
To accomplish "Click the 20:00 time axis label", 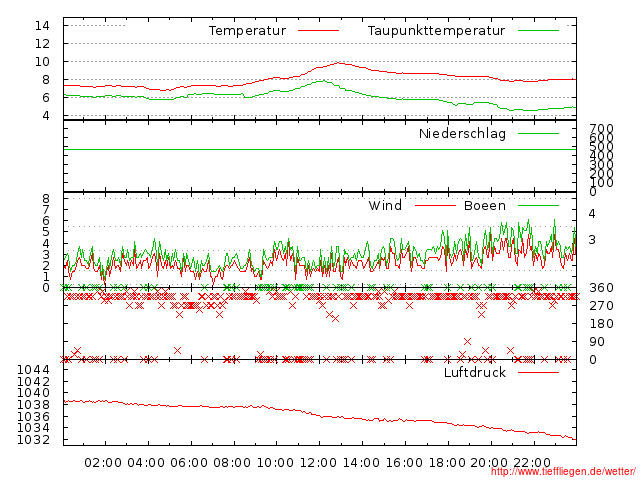I will (x=489, y=463).
